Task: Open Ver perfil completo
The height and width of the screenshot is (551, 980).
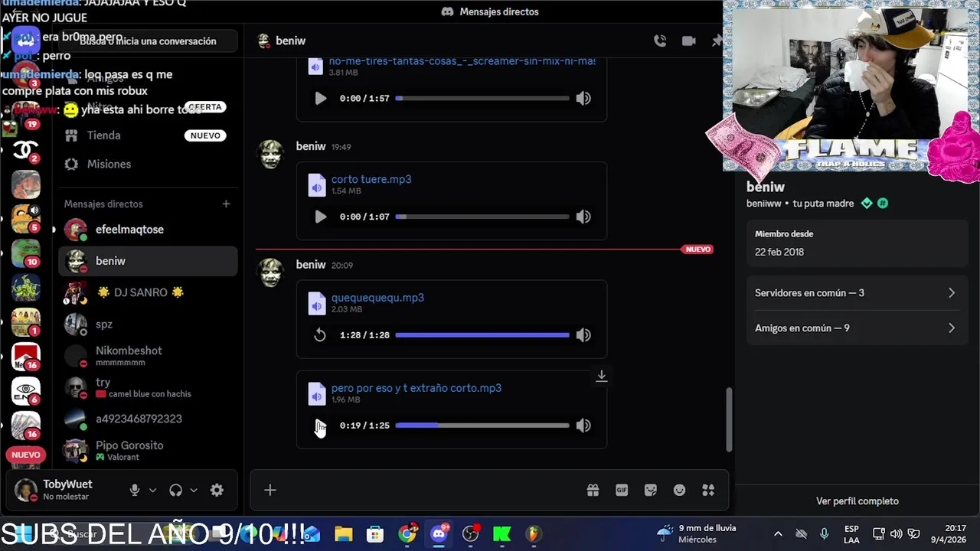Action: tap(857, 501)
